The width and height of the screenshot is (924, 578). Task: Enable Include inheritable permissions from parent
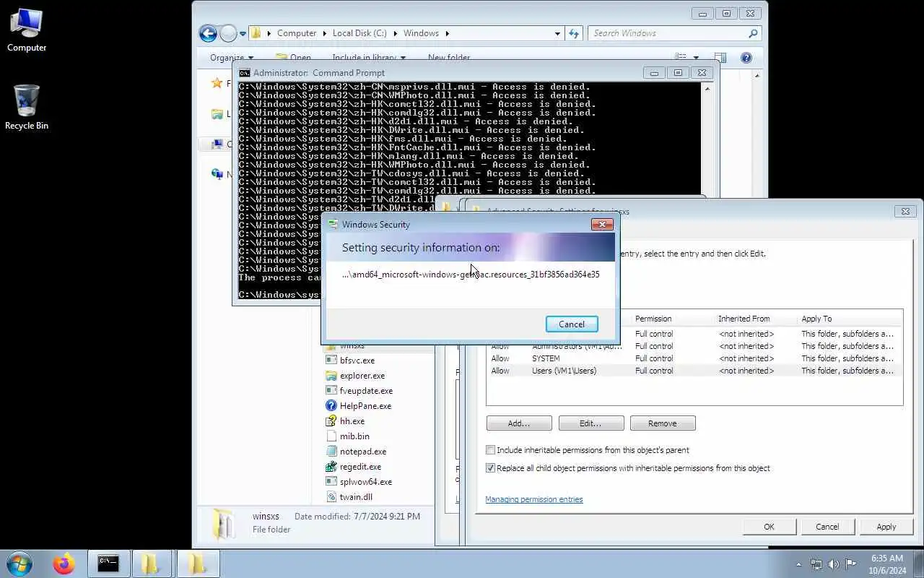[x=491, y=450]
